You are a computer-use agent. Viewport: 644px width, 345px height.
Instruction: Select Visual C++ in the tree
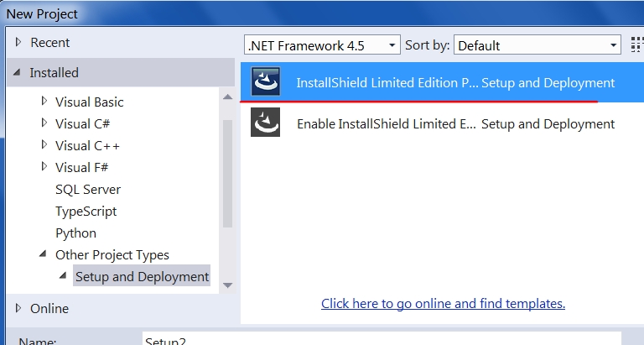(87, 145)
